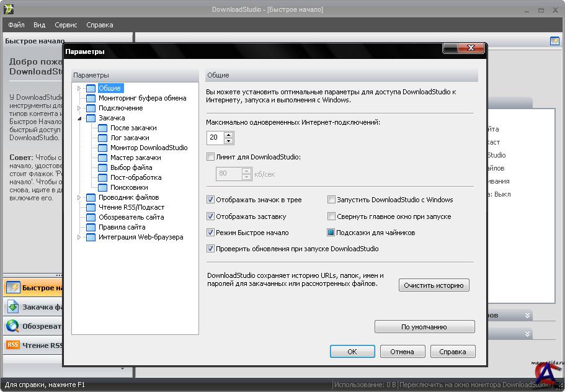The width and height of the screenshot is (565, 392).
Task: Toggle Подсказки для чайников checkbox
Action: [331, 233]
